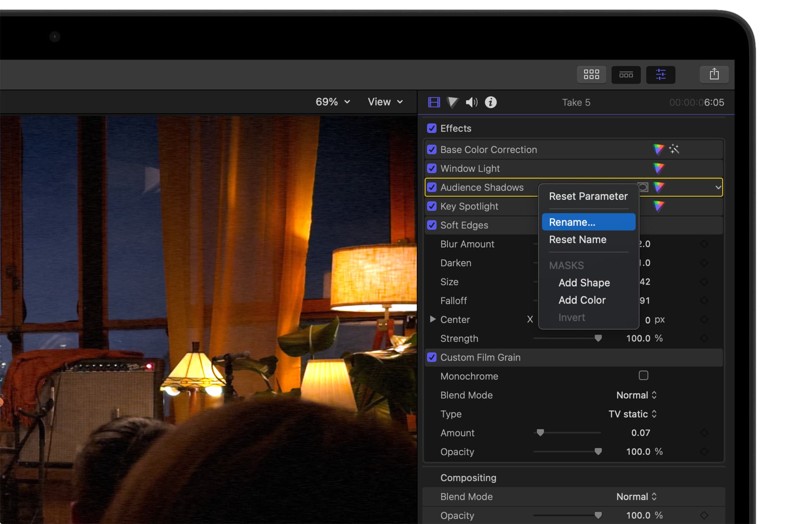Click the Compositing section header
The height and width of the screenshot is (524, 812).
pyautogui.click(x=468, y=478)
